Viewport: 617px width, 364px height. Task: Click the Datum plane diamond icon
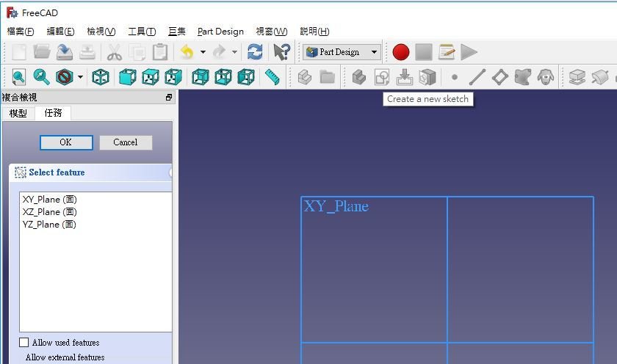point(500,77)
